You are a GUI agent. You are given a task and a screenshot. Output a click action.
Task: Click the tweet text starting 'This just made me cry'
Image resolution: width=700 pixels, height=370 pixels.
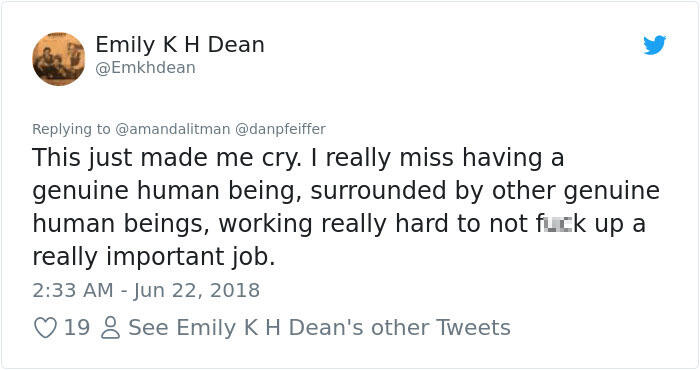click(x=346, y=207)
